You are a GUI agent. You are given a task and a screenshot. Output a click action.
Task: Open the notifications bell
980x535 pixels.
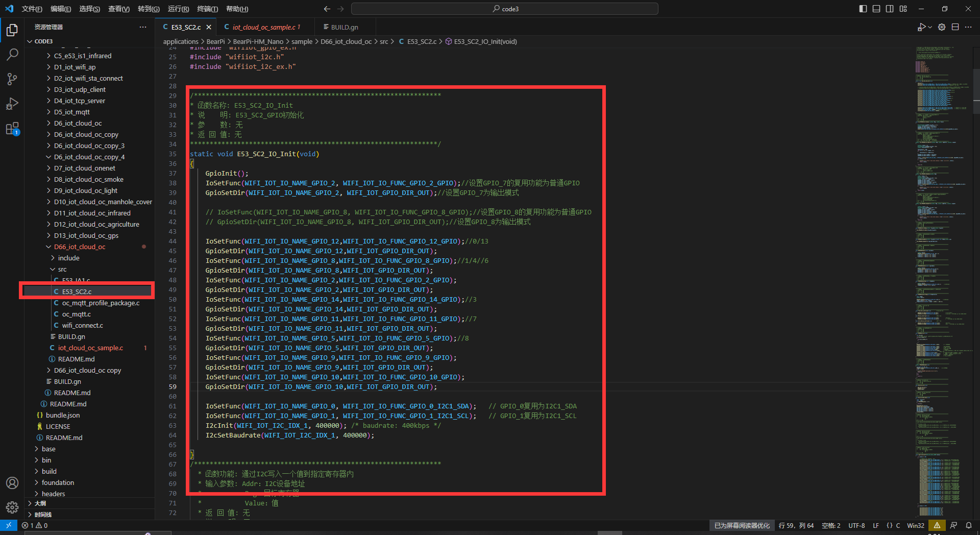(x=969, y=525)
